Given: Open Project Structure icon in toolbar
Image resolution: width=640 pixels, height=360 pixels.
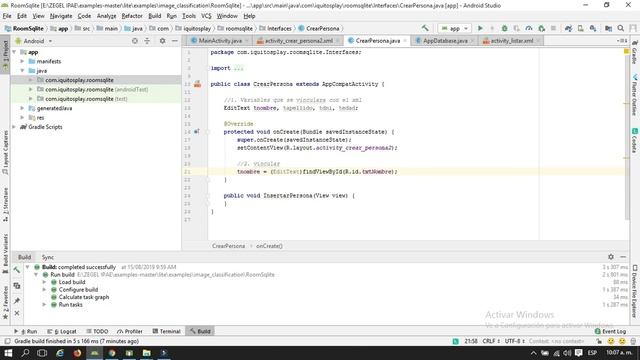Looking at the screenshot, I should click(608, 28).
